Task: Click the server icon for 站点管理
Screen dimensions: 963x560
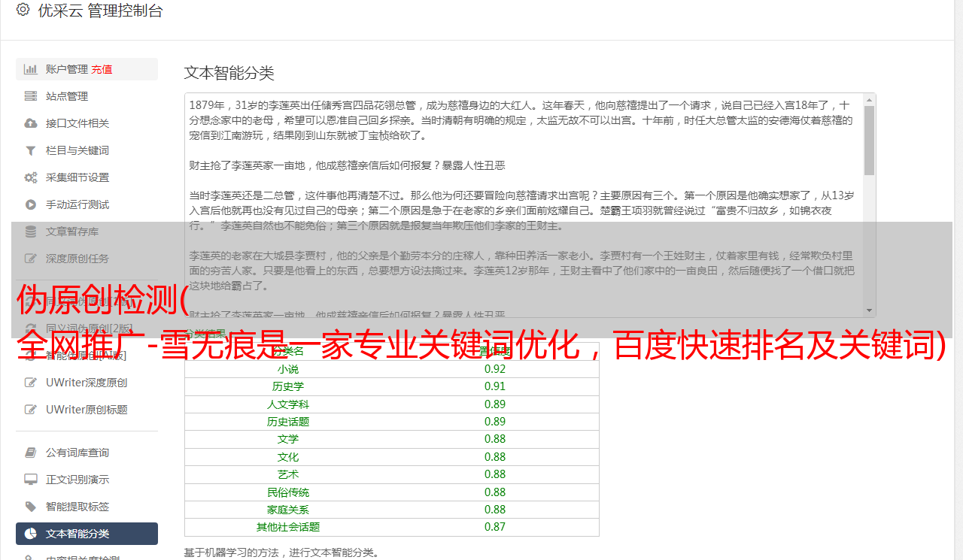Action: click(31, 96)
